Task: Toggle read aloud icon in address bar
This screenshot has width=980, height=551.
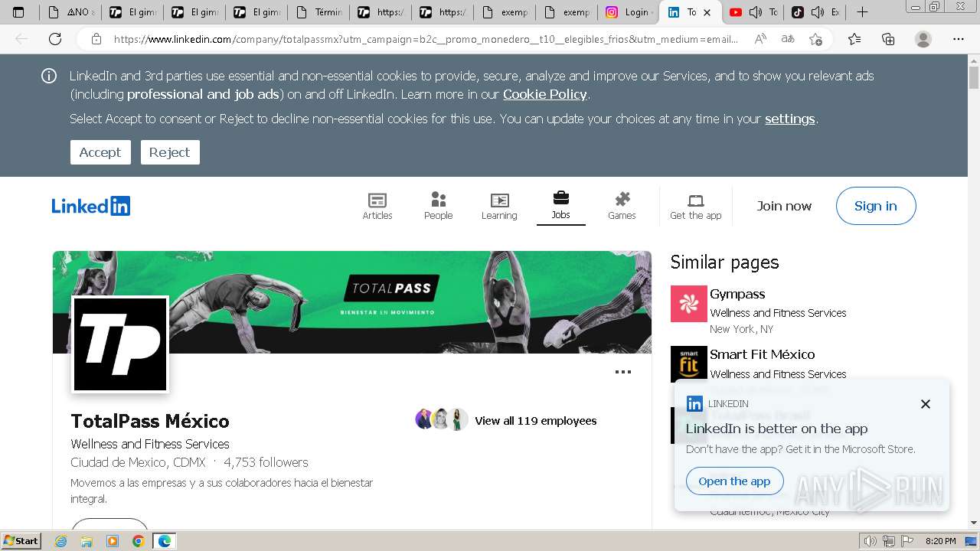Action: (x=760, y=38)
